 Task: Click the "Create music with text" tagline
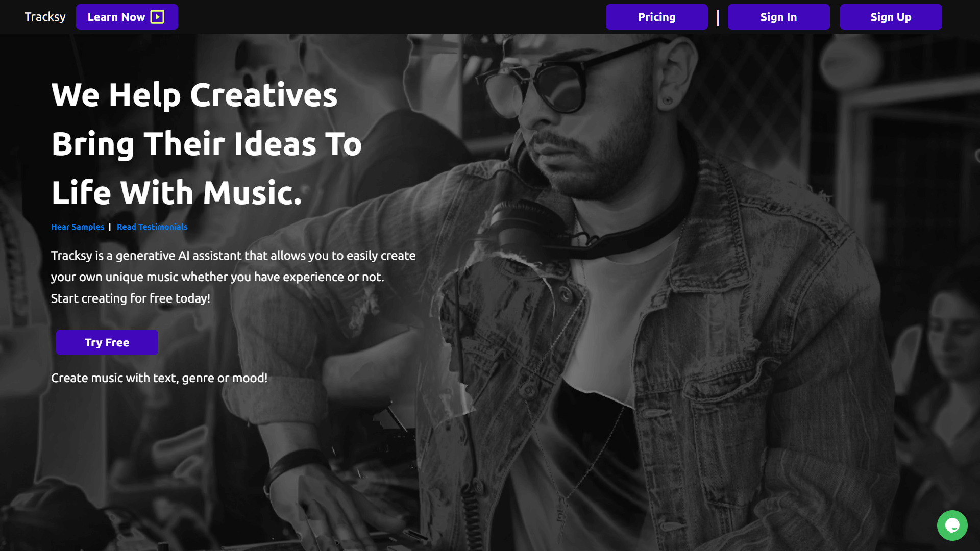pos(159,378)
